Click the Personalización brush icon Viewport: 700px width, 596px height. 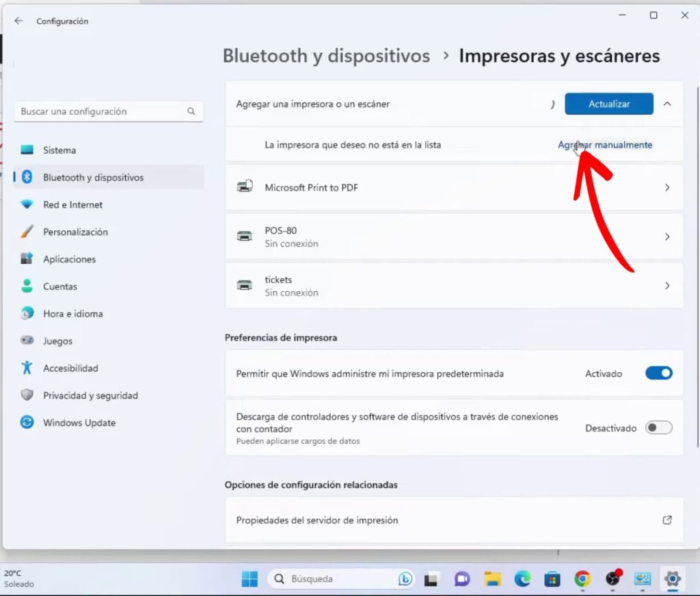pos(27,231)
